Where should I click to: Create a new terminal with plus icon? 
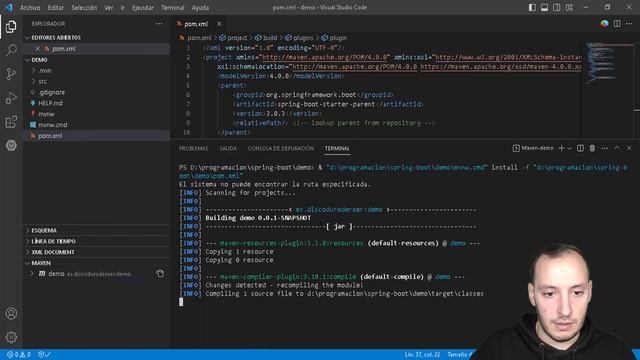562,148
